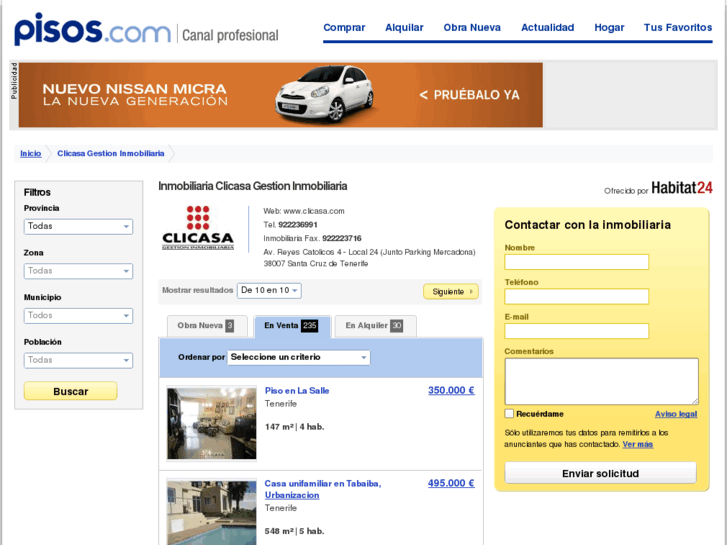Screen dimensions: 727x545
Task: Open the Actualidad section
Action: (x=548, y=27)
